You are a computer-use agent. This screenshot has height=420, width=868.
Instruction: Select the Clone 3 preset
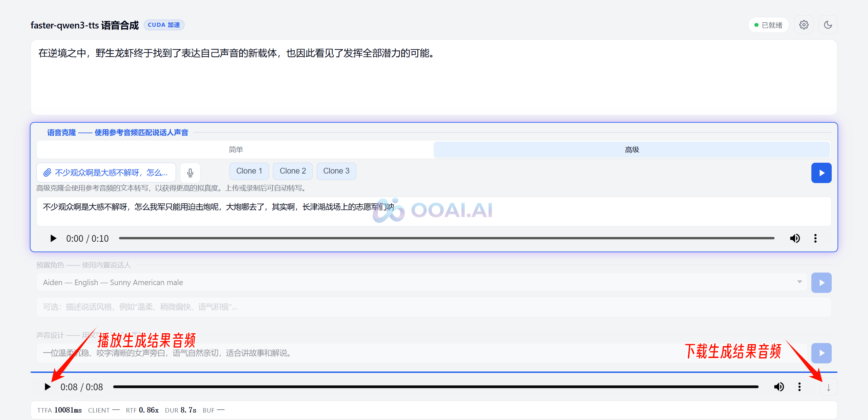pyautogui.click(x=336, y=171)
